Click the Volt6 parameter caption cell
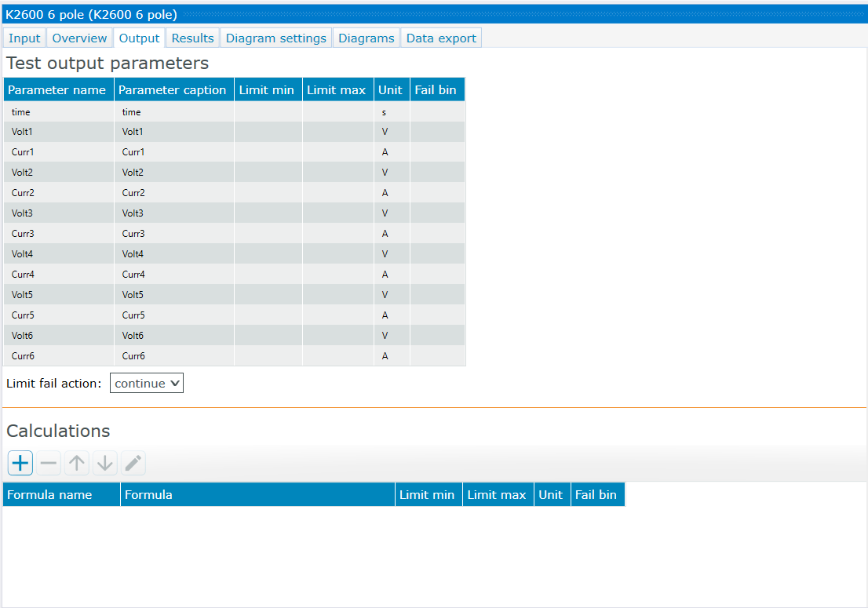Viewport: 868px width, 608px height. pos(174,335)
